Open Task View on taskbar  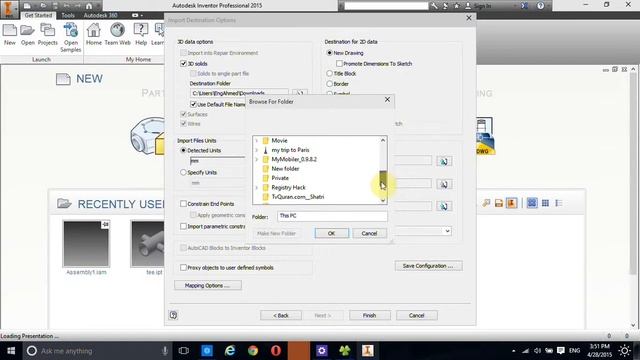coord(184,351)
